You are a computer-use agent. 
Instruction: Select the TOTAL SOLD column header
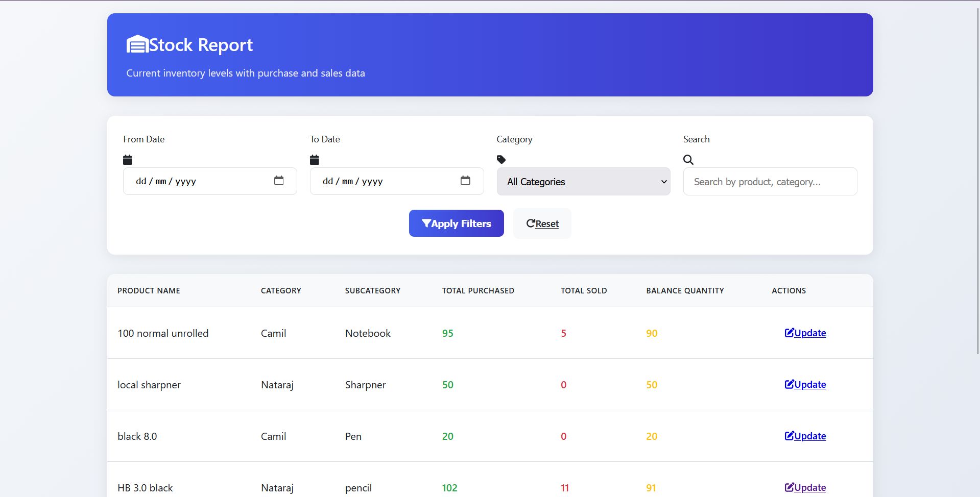584,290
